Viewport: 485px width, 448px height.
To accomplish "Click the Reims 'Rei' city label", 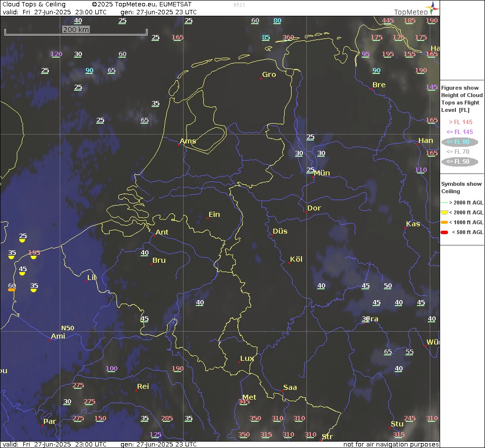I will tap(143, 386).
